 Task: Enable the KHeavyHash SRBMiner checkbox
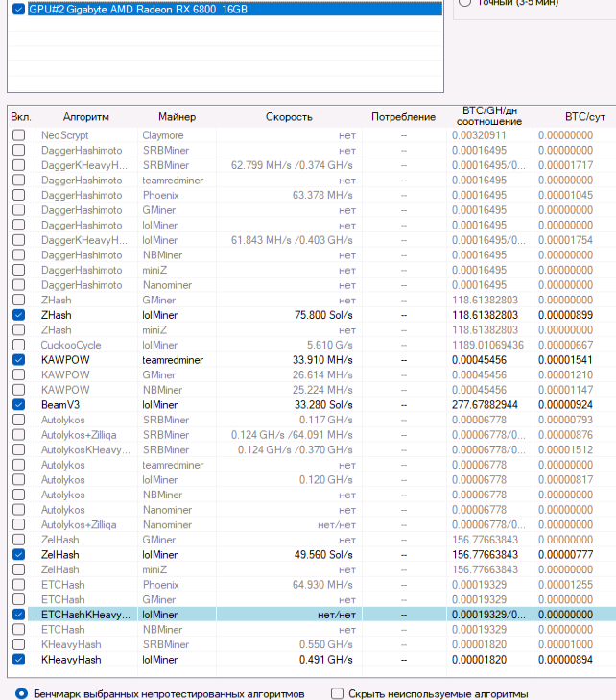coord(19,644)
